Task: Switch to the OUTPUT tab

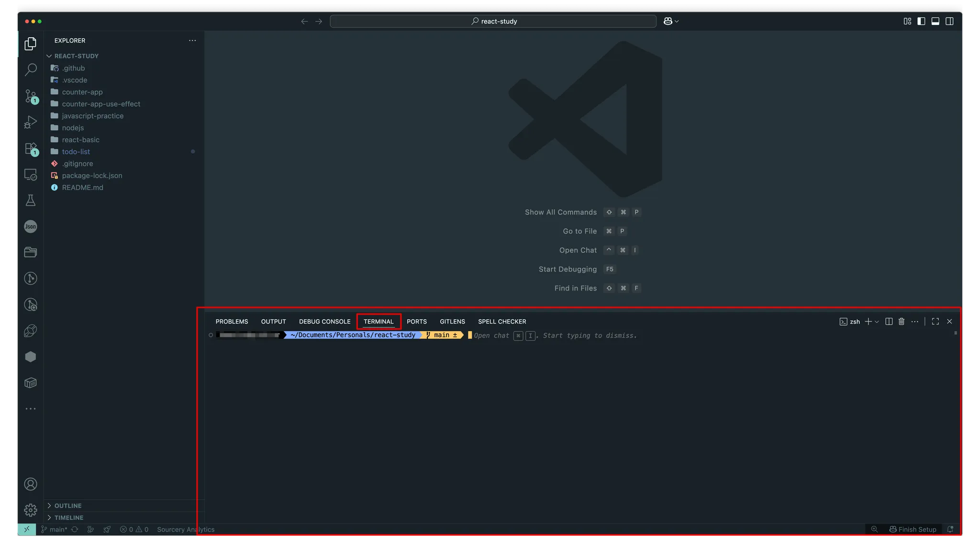Action: (273, 322)
